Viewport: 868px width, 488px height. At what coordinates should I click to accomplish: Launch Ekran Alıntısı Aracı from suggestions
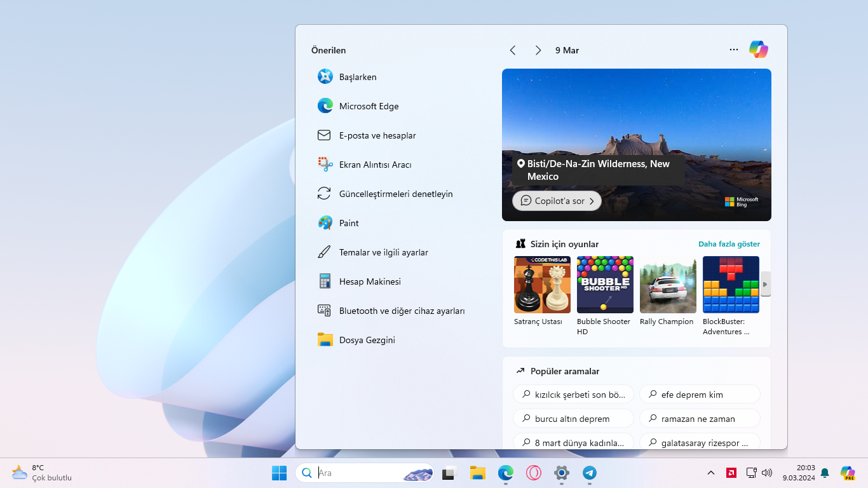click(x=375, y=165)
